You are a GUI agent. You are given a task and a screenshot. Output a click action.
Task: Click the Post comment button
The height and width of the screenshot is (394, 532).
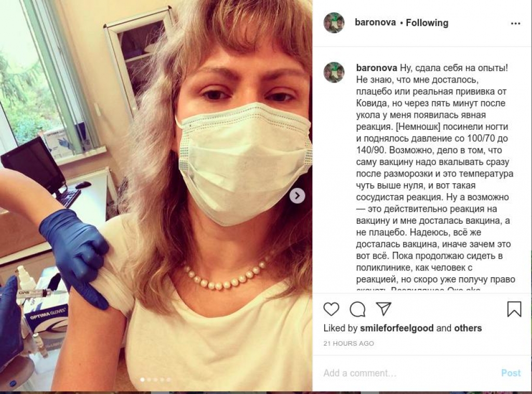pyautogui.click(x=511, y=373)
